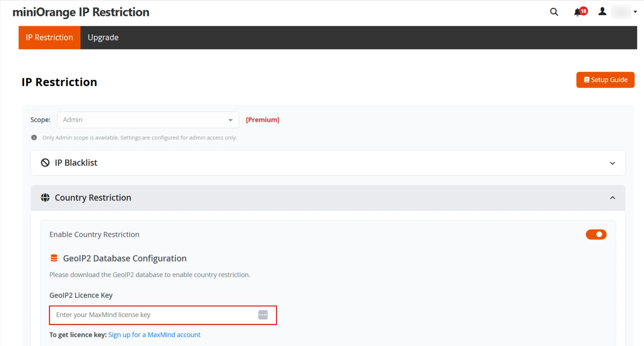Collapse the Country Restriction section chevron
This screenshot has height=346, width=644.
[612, 198]
